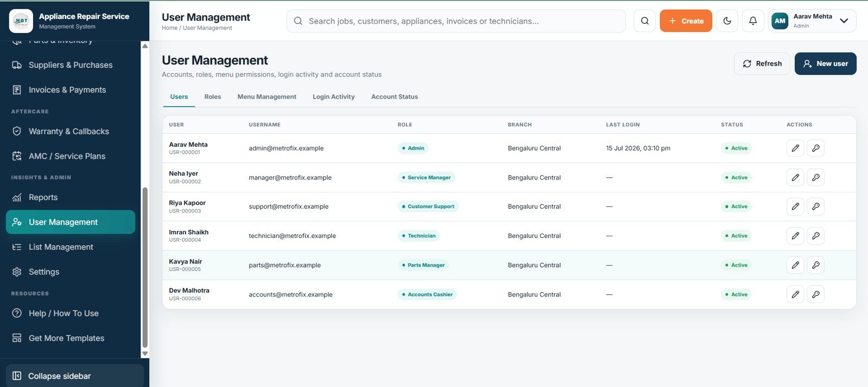
Task: Edit Aarav Mehta's user record
Action: click(x=795, y=148)
